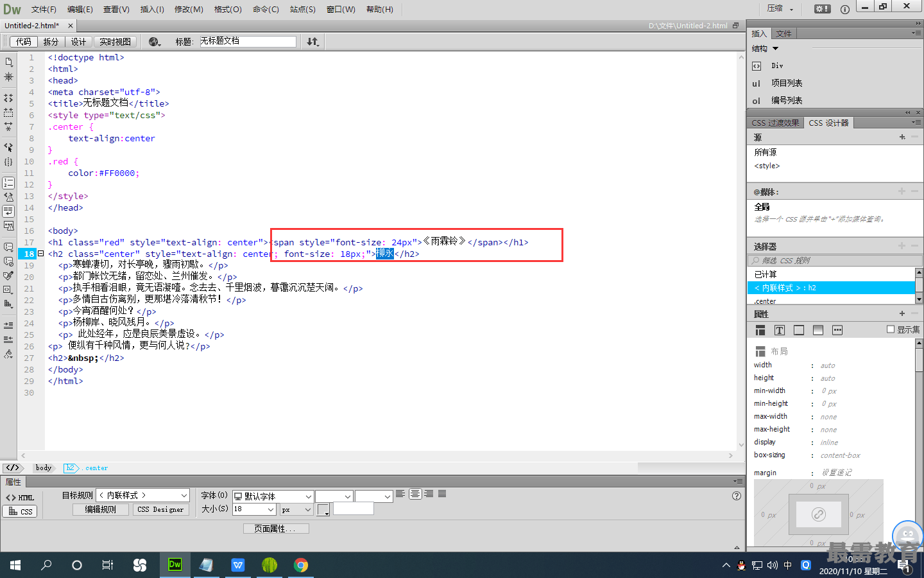Select the <style> source in CSS Designer
The height and width of the screenshot is (578, 924).
(767, 166)
